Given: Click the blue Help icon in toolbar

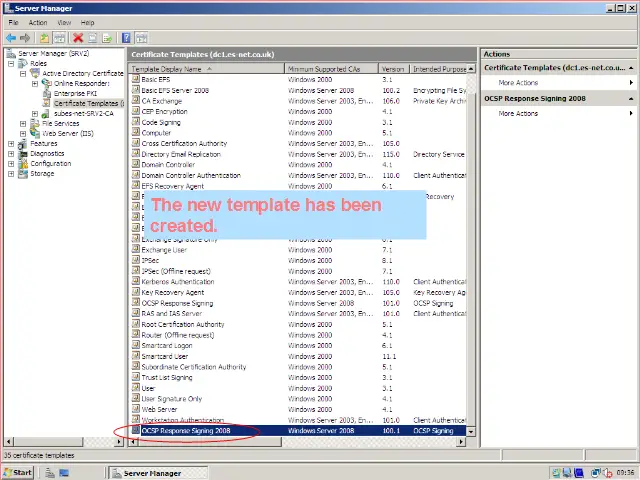Looking at the screenshot, I should tap(127, 38).
